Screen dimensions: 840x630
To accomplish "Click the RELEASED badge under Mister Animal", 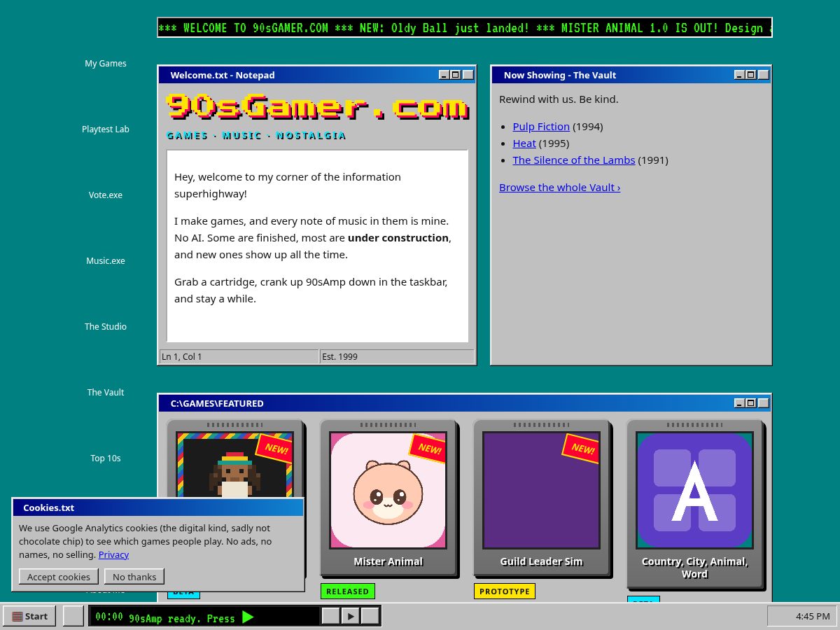I will point(347,591).
